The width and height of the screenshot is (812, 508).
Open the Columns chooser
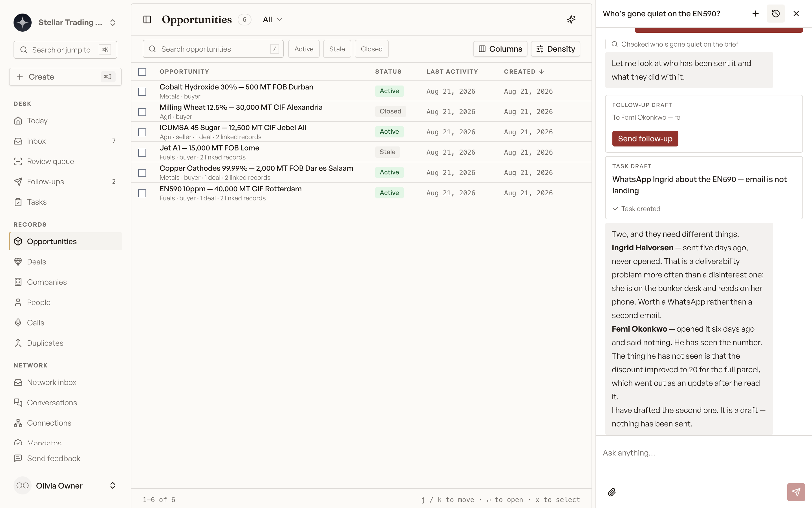[x=500, y=49]
